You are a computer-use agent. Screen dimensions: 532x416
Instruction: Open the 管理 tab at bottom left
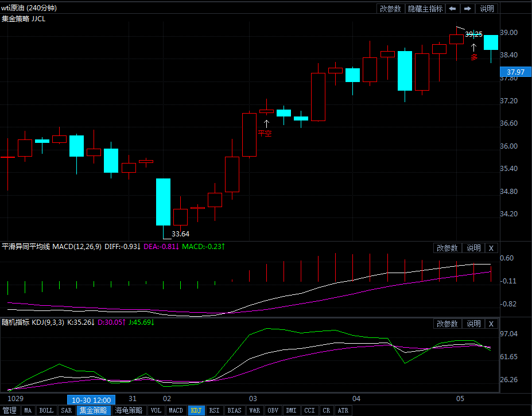click(10, 410)
